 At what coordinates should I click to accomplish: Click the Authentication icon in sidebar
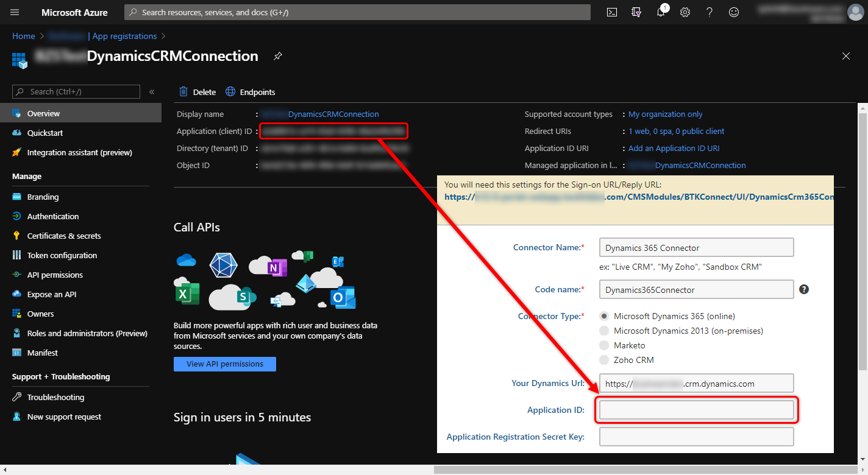coord(16,216)
